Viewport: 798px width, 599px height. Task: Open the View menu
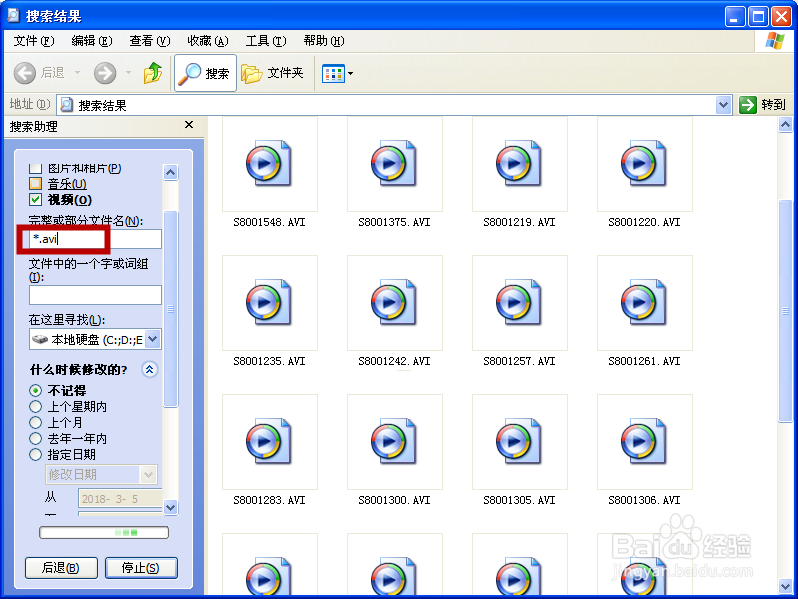click(x=150, y=41)
